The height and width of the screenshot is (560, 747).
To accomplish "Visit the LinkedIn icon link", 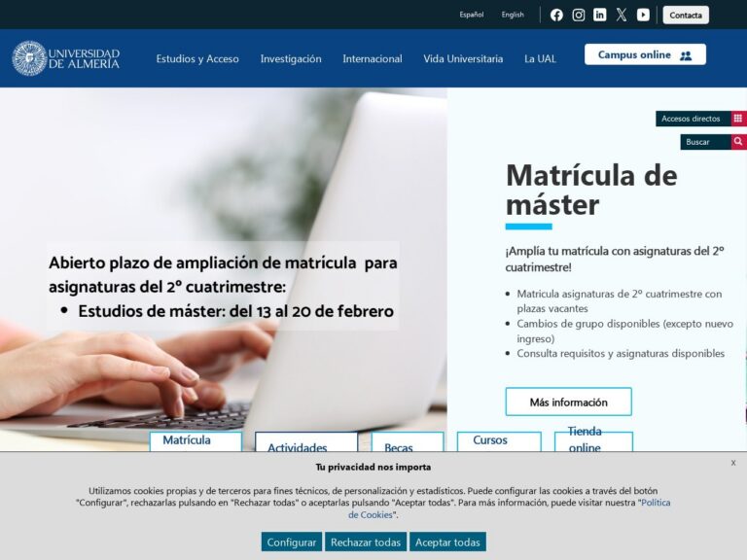I will (600, 15).
